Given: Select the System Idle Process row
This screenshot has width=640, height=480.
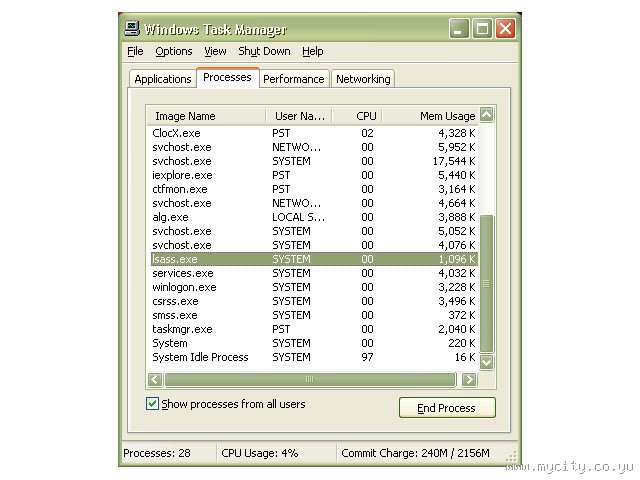Looking at the screenshot, I should click(313, 357).
